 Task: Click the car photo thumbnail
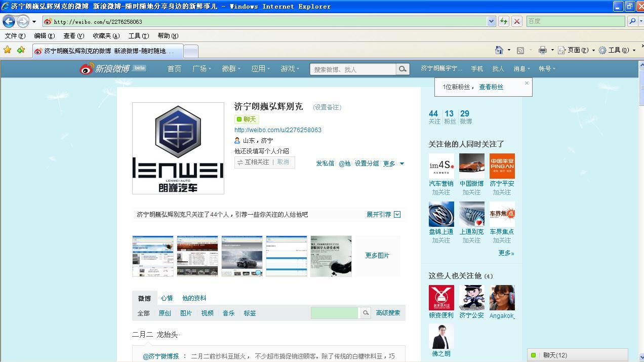point(242,256)
